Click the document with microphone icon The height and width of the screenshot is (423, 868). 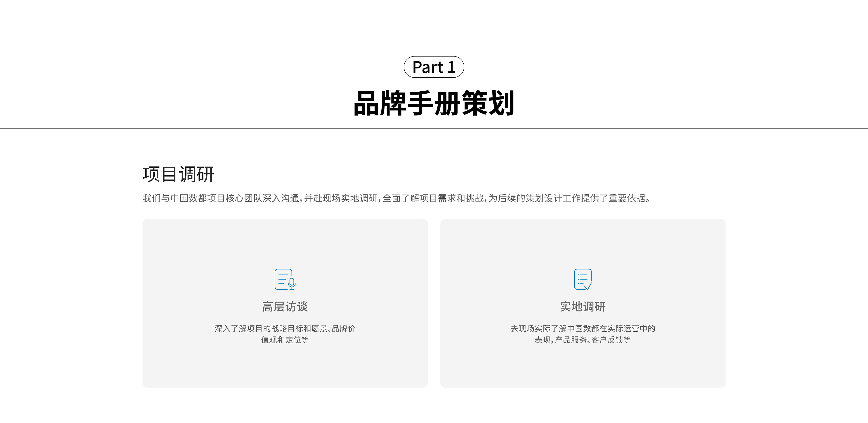(285, 279)
